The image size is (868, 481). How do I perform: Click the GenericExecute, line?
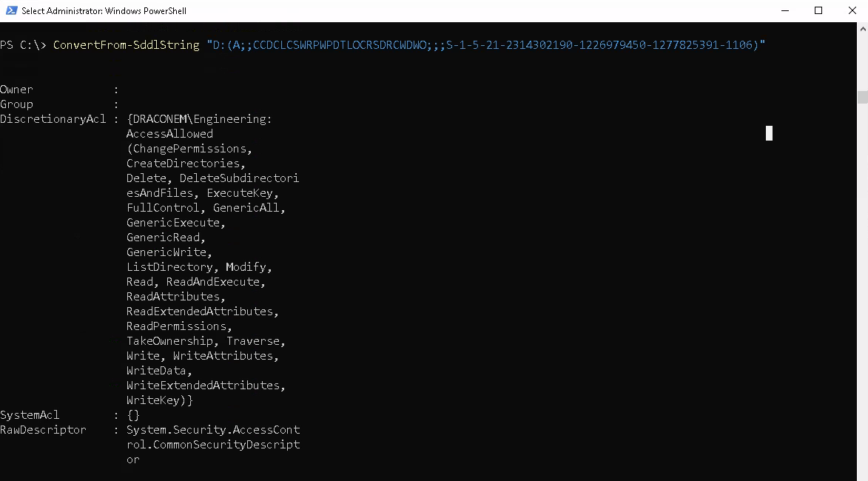176,223
